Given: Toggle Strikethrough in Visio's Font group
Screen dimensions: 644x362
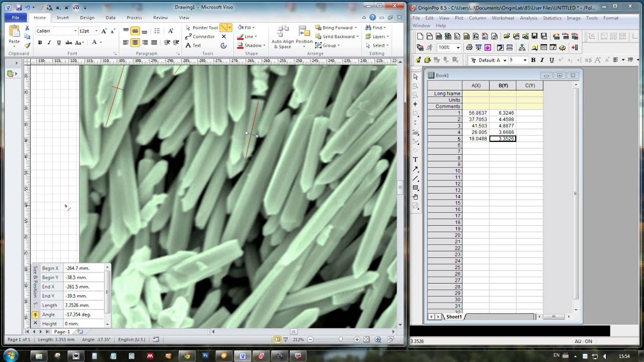Looking at the screenshot, I should point(68,43).
